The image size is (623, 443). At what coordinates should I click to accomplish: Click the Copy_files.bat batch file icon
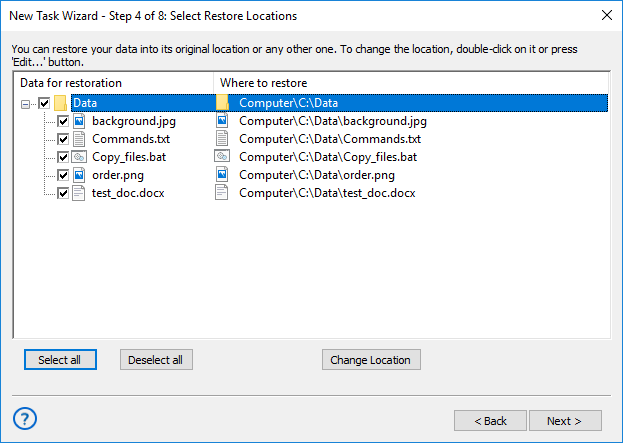[79, 157]
